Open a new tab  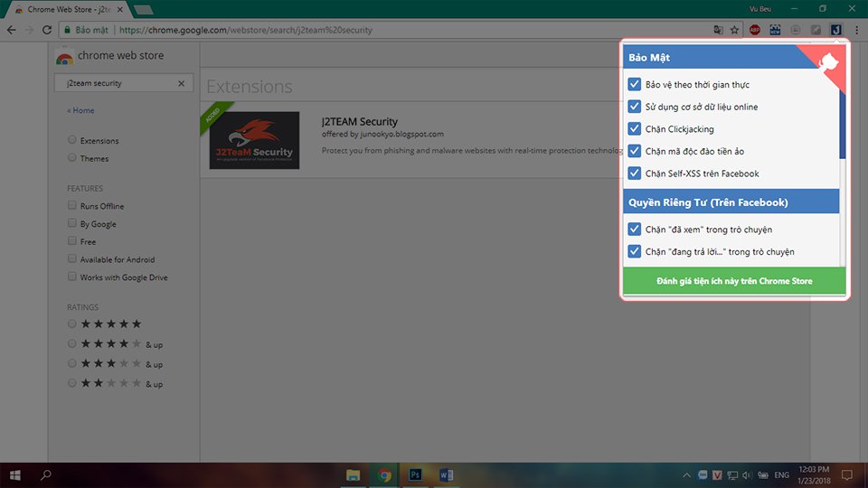click(143, 9)
